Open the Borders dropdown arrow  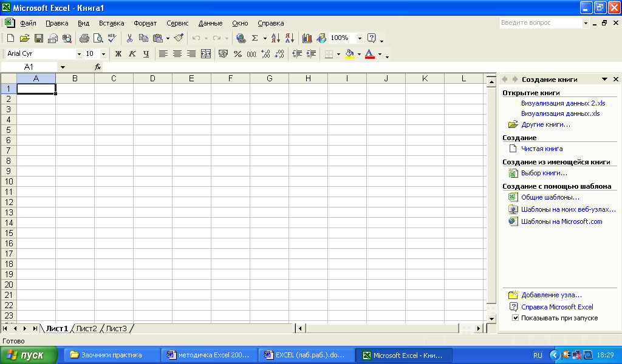(338, 54)
